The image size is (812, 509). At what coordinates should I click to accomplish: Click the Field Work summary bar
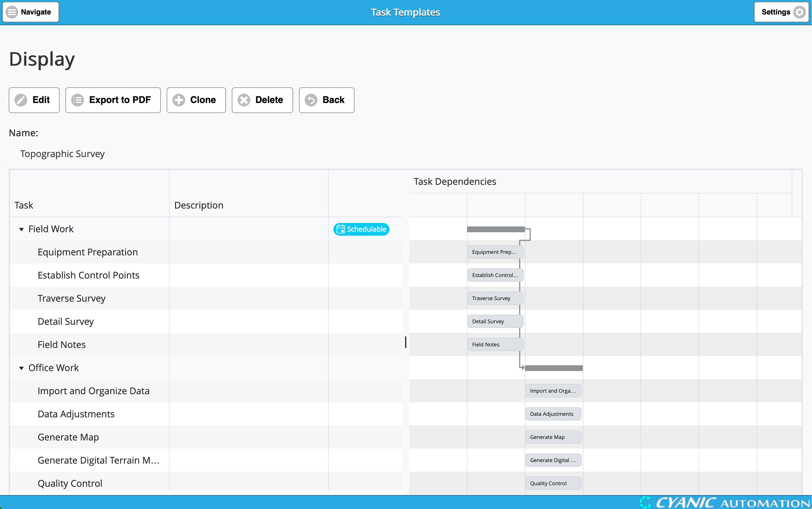496,229
